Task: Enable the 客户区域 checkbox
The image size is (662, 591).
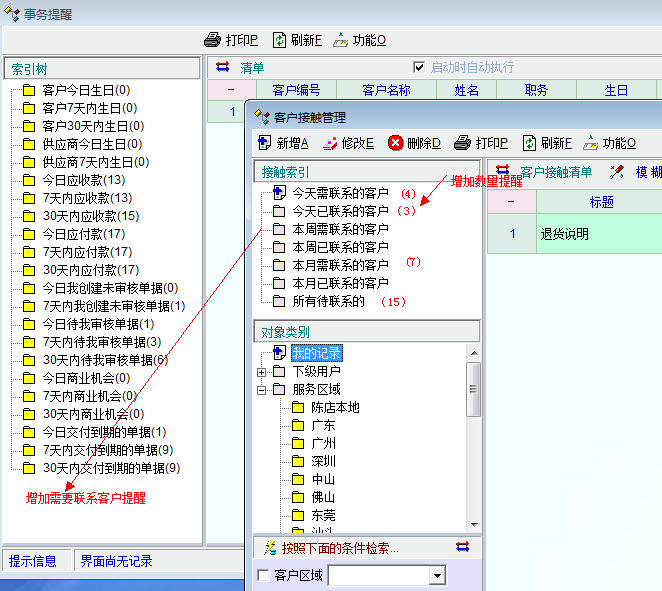Action: [263, 576]
